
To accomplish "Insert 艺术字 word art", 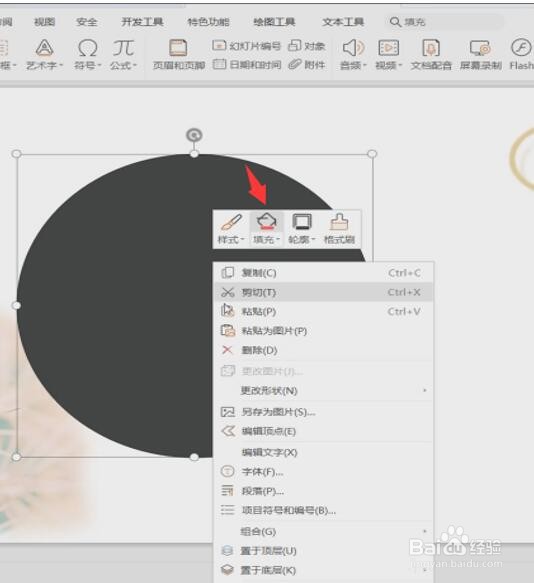I will click(44, 54).
